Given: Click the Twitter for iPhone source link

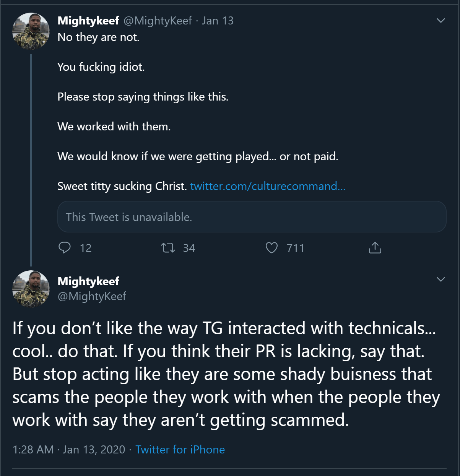Looking at the screenshot, I should (180, 450).
